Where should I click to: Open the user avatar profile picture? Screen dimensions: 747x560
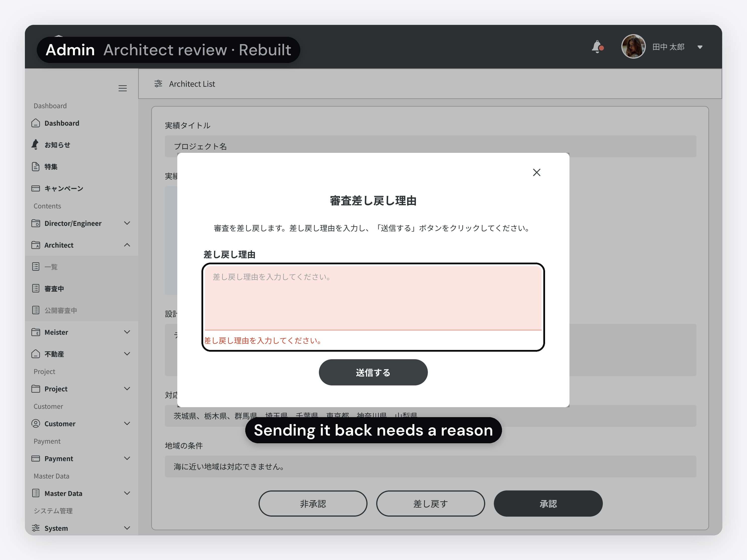pos(633,47)
